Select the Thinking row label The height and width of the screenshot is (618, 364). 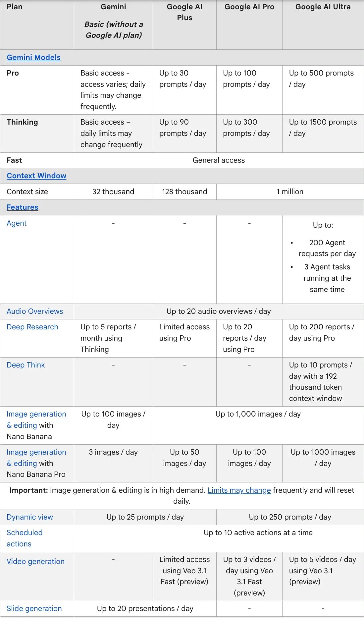click(x=22, y=122)
